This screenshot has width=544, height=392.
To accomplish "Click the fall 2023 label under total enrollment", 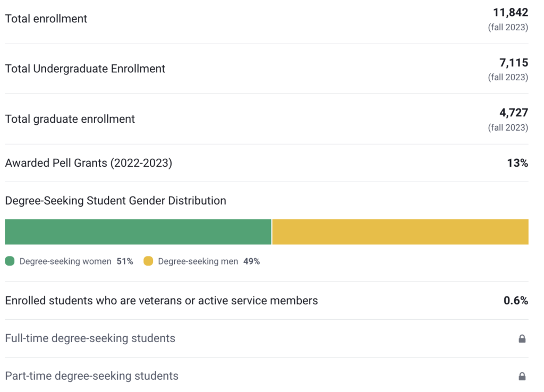I will [x=507, y=27].
